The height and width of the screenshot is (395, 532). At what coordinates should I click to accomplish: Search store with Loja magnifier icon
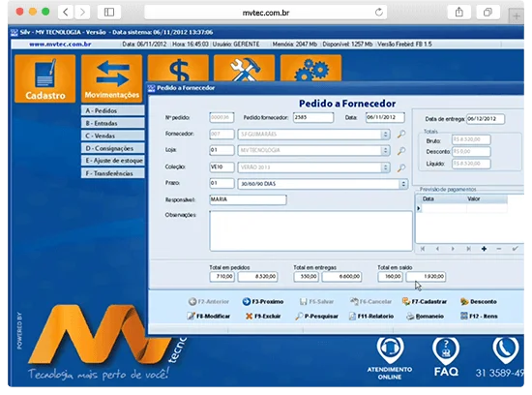point(401,151)
